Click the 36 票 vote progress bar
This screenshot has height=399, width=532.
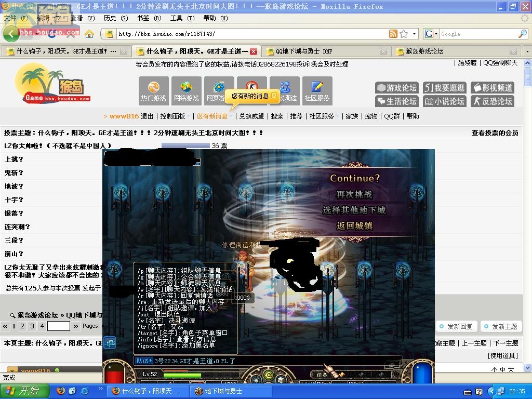(x=185, y=145)
